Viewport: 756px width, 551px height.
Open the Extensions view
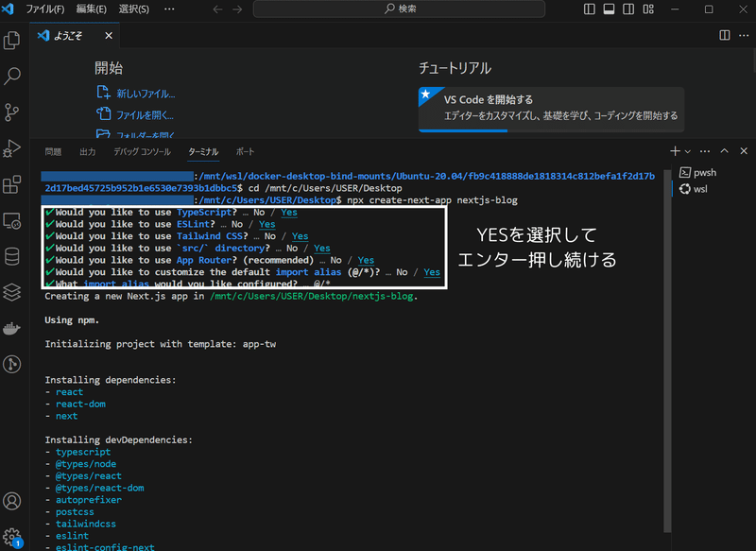12,184
